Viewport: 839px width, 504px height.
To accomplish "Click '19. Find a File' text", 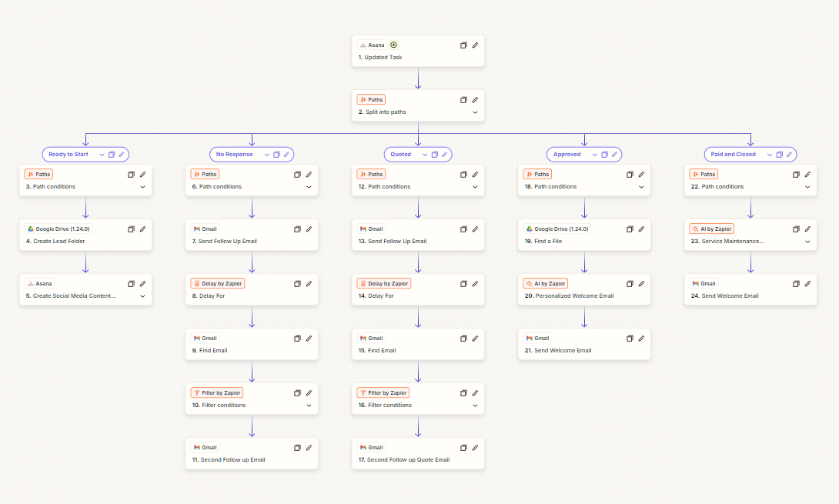I will coord(543,242).
